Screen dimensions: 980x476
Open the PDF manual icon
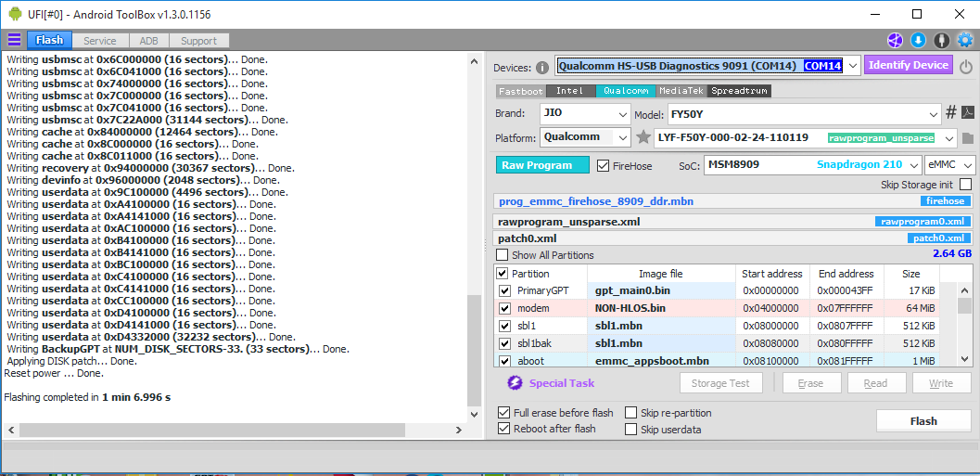coord(968,112)
